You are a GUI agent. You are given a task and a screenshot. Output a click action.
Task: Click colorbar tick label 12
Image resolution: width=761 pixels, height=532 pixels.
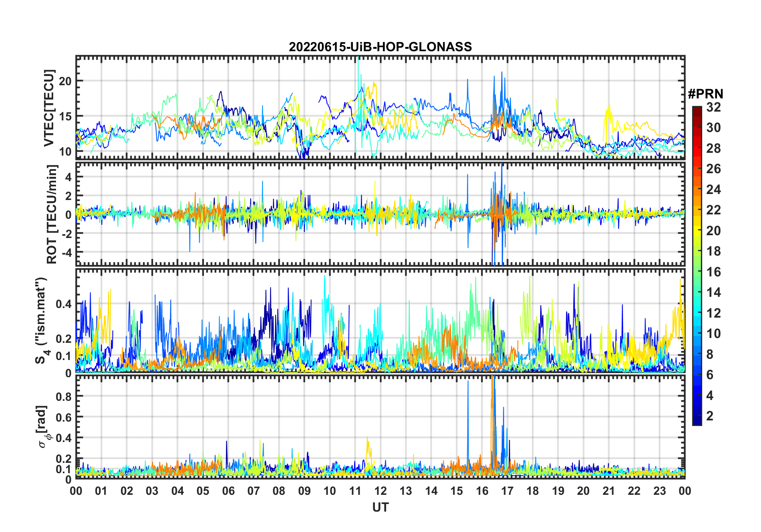pos(713,313)
